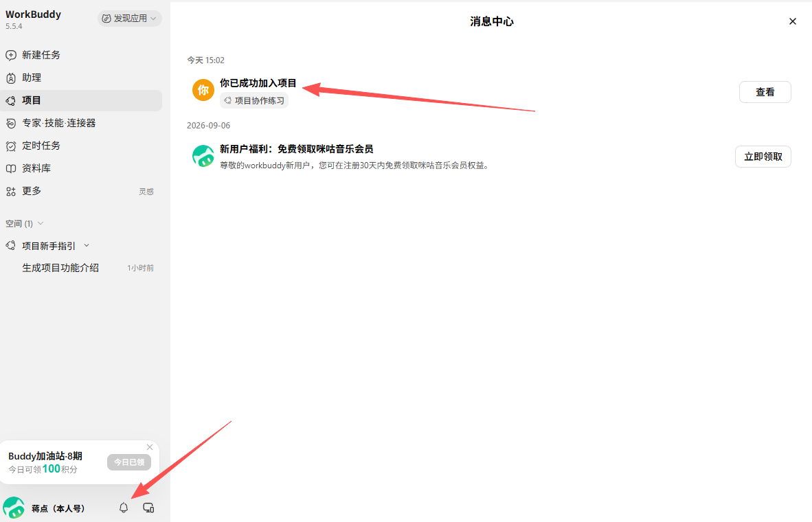Open 专家·技能·连接器 section

coord(81,123)
